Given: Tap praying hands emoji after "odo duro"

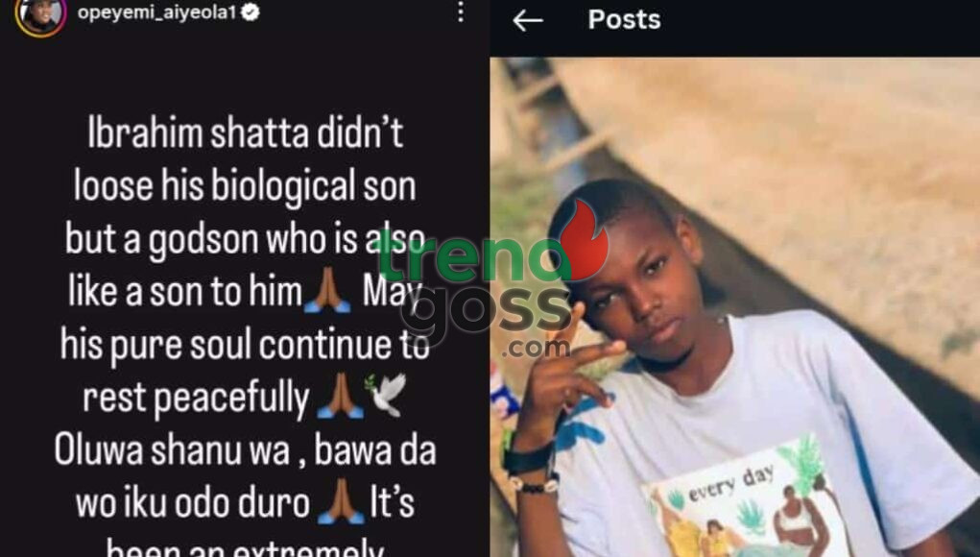Looking at the screenshot, I should point(342,502).
